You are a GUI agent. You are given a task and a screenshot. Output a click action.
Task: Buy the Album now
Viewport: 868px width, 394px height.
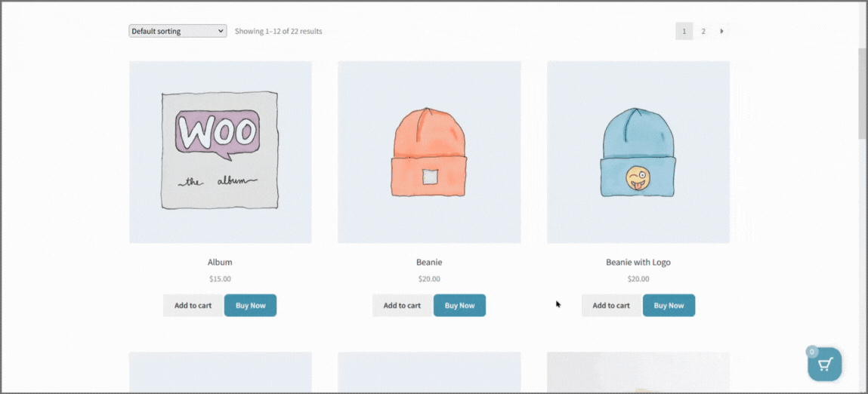[x=250, y=306]
